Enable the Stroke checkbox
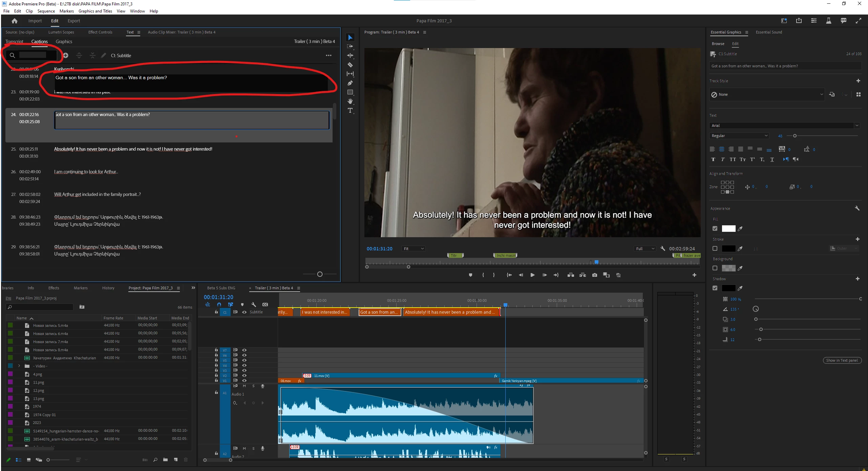This screenshot has width=868, height=471. (715, 248)
